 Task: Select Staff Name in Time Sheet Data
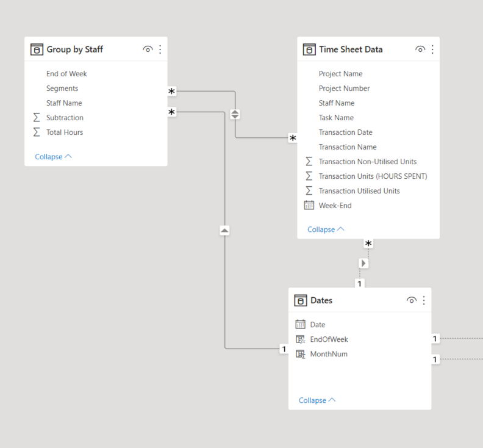click(337, 103)
